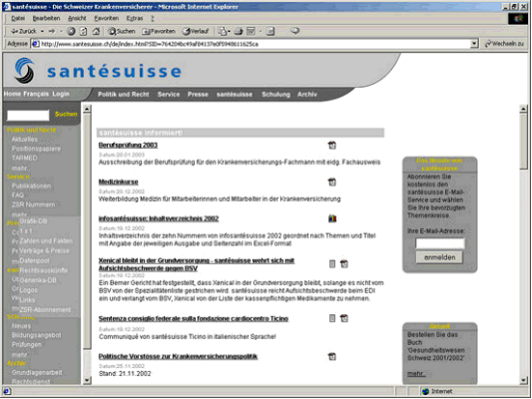
Task: Follow the mehr link in Aktuell box
Action: 416,374
